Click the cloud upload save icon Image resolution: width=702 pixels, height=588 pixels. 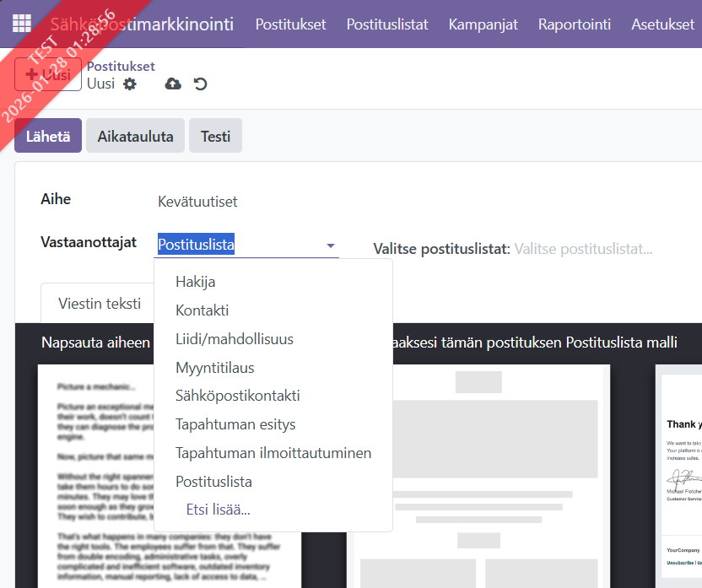[x=173, y=84]
